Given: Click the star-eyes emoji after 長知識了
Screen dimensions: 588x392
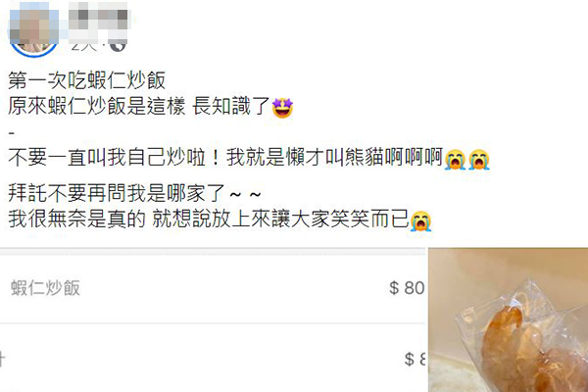Looking at the screenshot, I should pyautogui.click(x=282, y=108).
